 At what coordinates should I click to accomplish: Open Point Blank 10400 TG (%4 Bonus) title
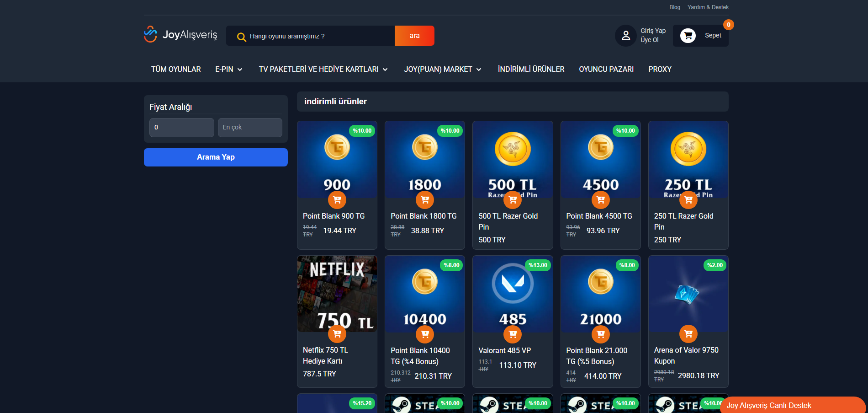420,356
